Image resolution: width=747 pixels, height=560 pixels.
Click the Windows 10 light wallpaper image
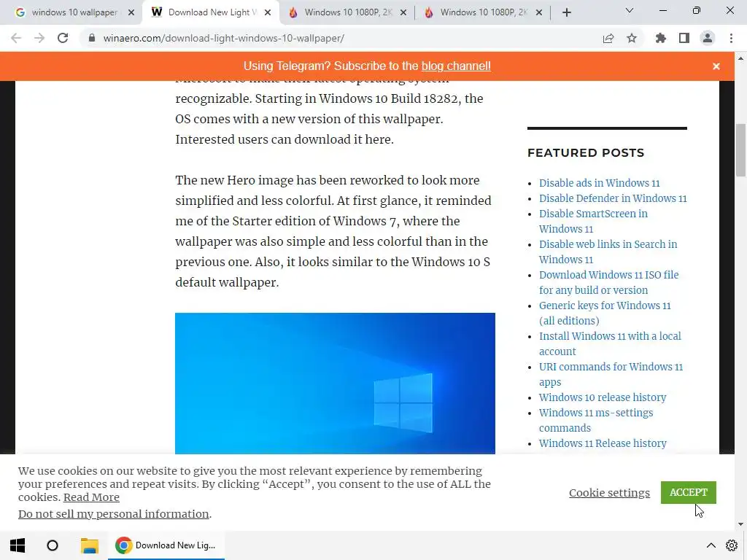click(335, 384)
